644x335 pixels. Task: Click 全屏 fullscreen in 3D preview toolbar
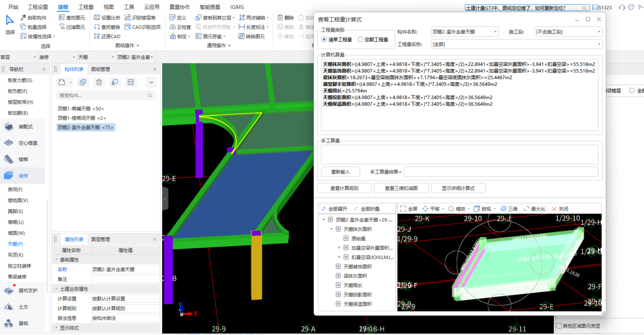[x=409, y=209]
